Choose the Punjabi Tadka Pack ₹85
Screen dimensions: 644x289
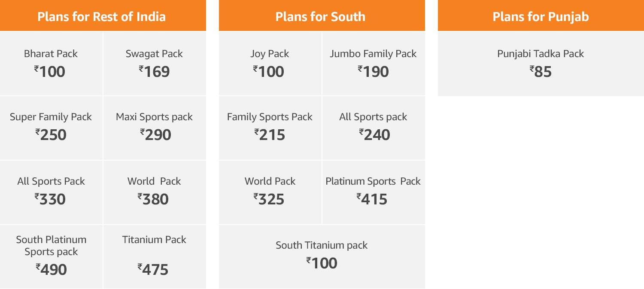[x=541, y=64]
